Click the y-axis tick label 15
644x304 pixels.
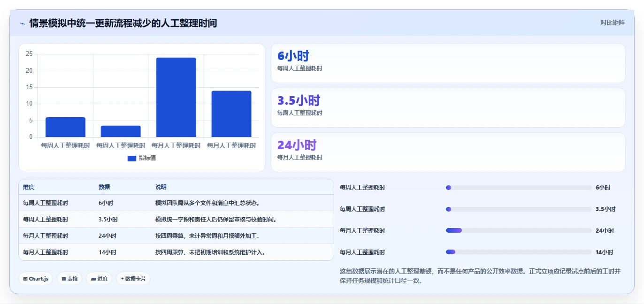point(29,87)
